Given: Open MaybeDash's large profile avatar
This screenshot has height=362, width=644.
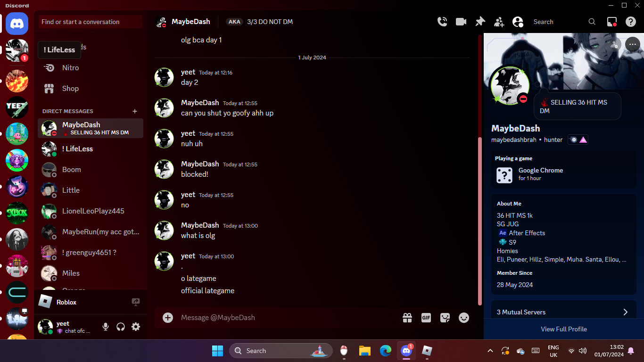Looking at the screenshot, I should point(510,85).
